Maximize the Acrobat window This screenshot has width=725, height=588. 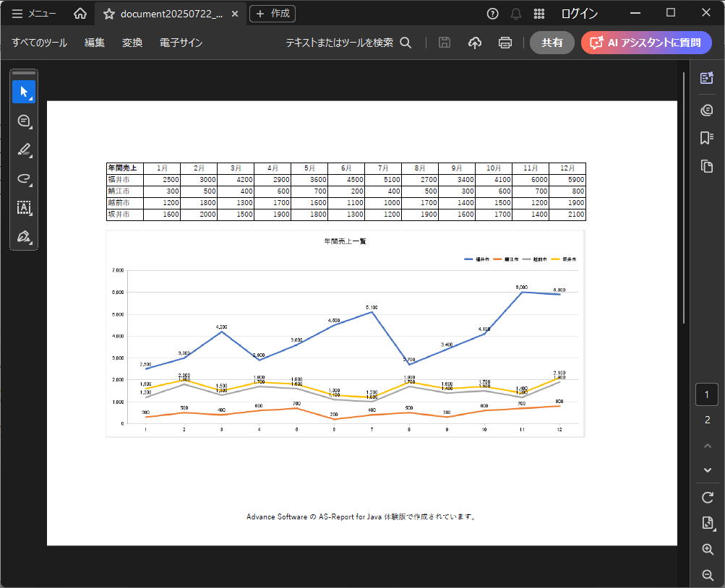click(x=671, y=13)
